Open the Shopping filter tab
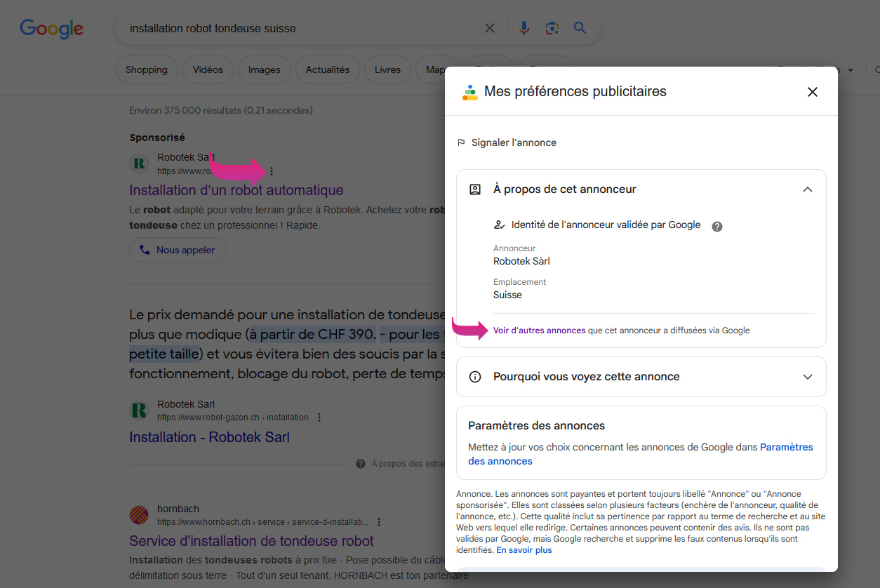Image resolution: width=880 pixels, height=588 pixels. 147,69
